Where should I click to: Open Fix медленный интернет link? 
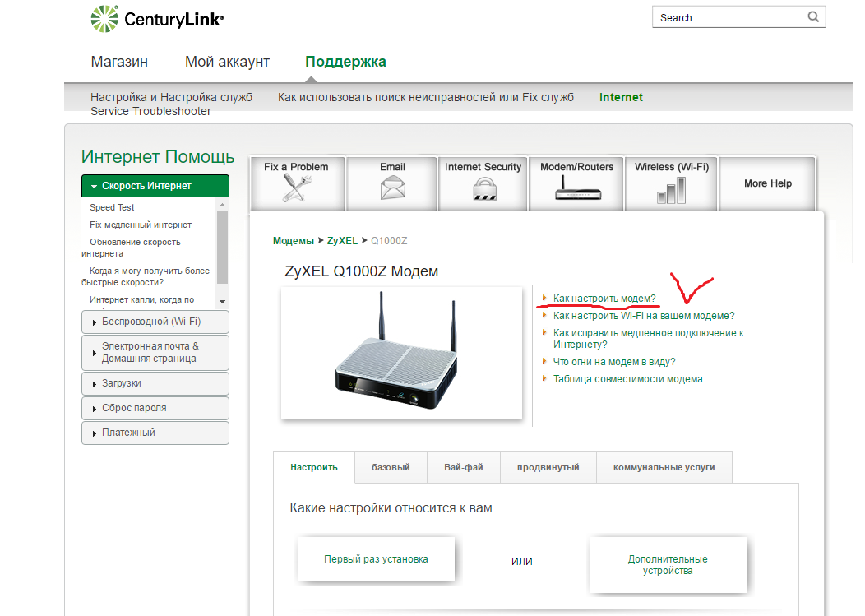tap(141, 225)
